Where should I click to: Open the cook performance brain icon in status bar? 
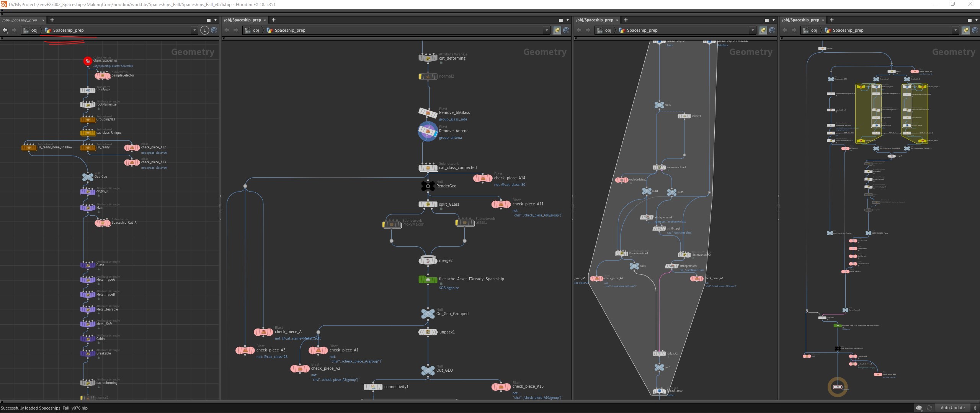pyautogui.click(x=919, y=408)
